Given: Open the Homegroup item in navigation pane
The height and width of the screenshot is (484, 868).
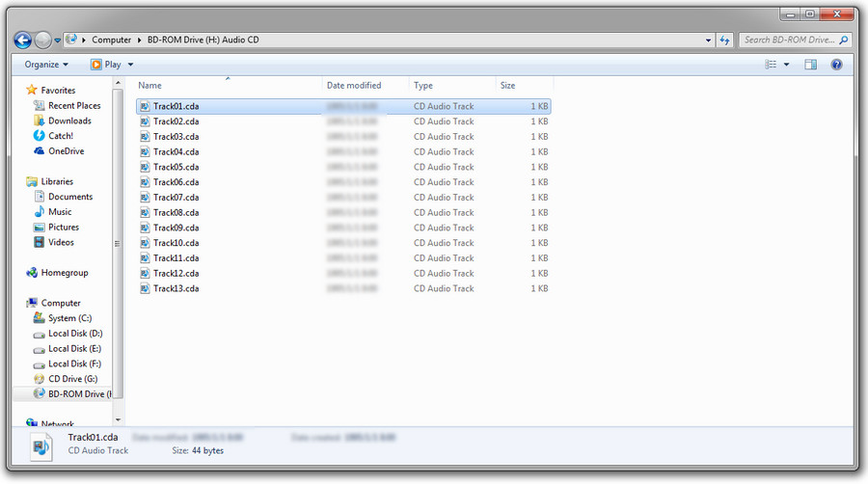Looking at the screenshot, I should (64, 273).
